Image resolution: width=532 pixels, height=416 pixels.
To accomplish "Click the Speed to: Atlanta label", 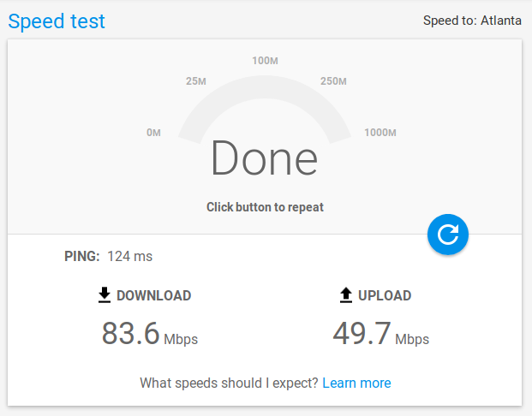I will pyautogui.click(x=472, y=21).
